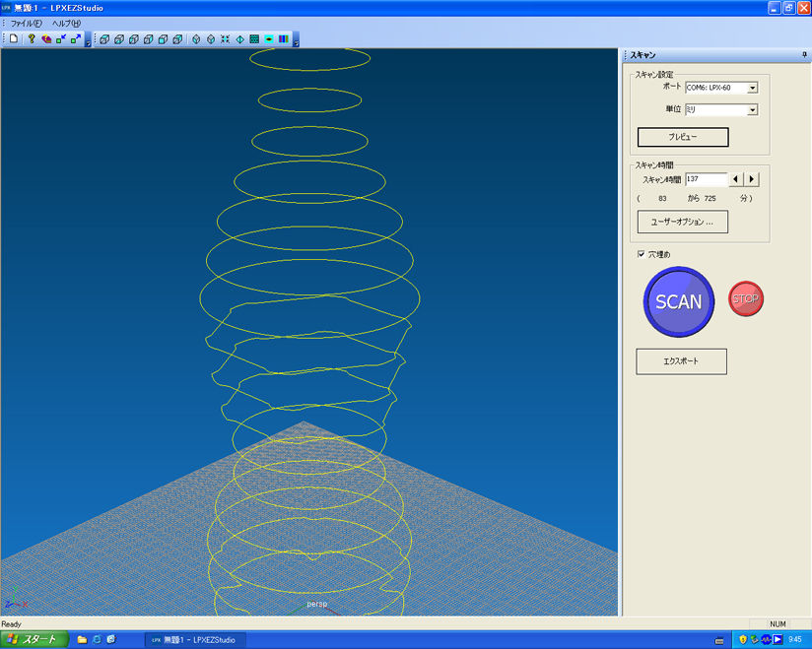Viewport: 812px width, 649px height.
Task: Open the Windows スタート menu
Action: click(34, 639)
